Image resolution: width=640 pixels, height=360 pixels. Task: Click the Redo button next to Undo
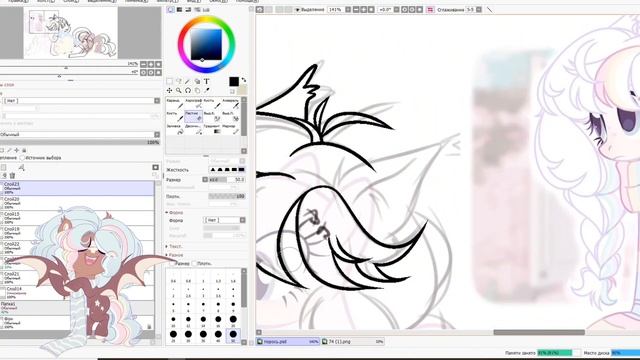click(269, 9)
